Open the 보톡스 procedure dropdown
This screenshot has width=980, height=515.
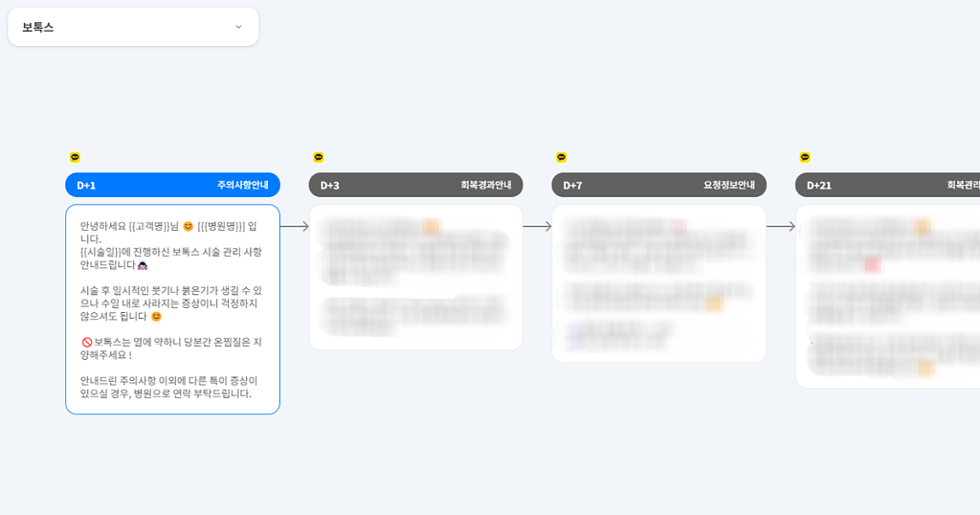[x=133, y=27]
